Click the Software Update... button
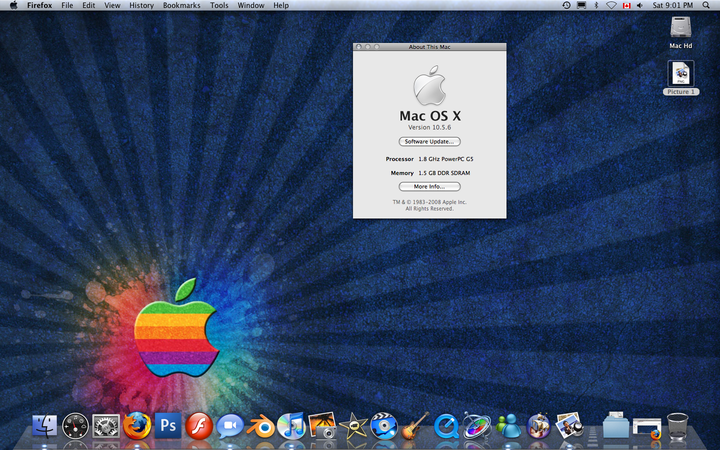This screenshot has width=720, height=450. 429,141
